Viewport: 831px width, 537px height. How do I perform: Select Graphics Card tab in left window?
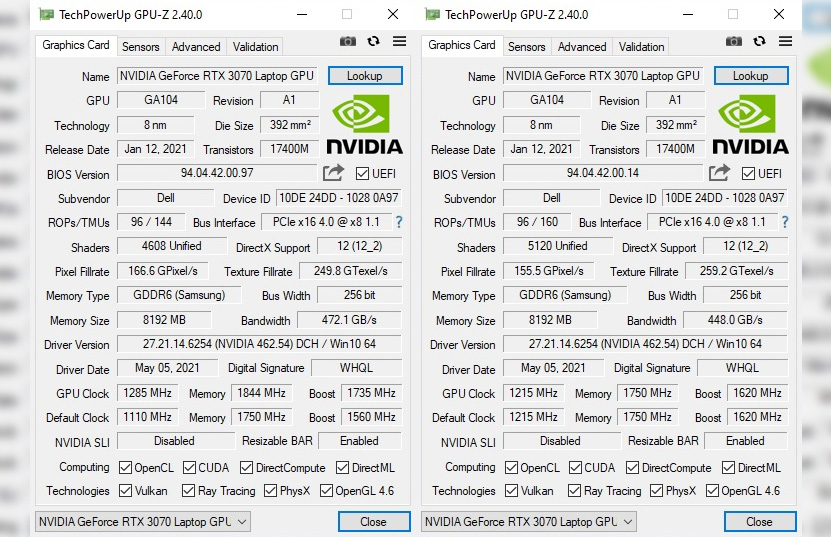(x=76, y=45)
